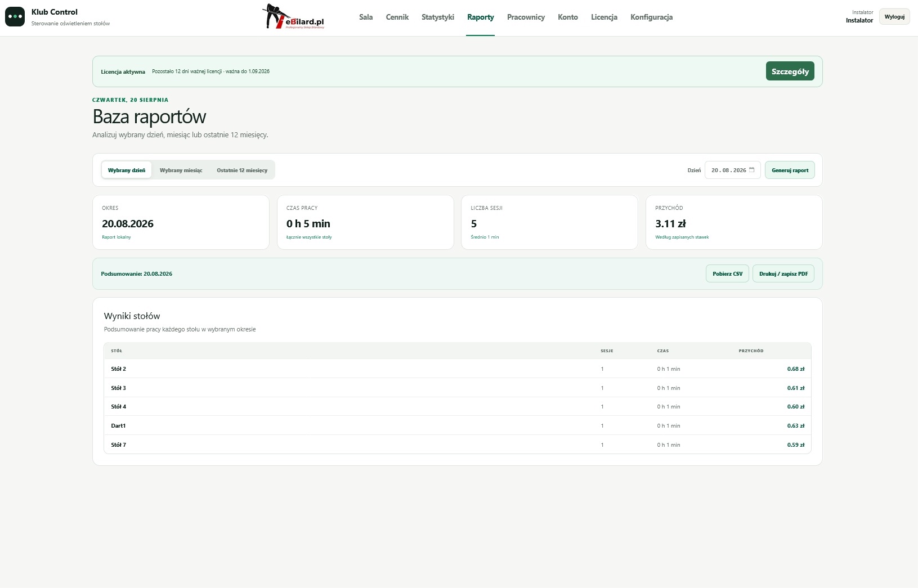Open the eBilard.pl logo

(294, 17)
